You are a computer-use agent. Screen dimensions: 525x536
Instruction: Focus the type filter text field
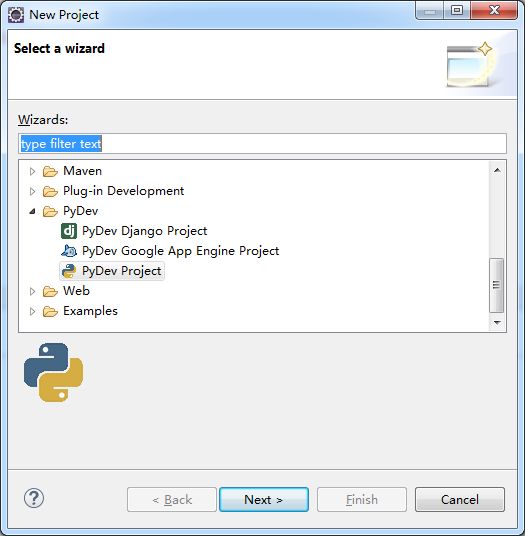262,144
